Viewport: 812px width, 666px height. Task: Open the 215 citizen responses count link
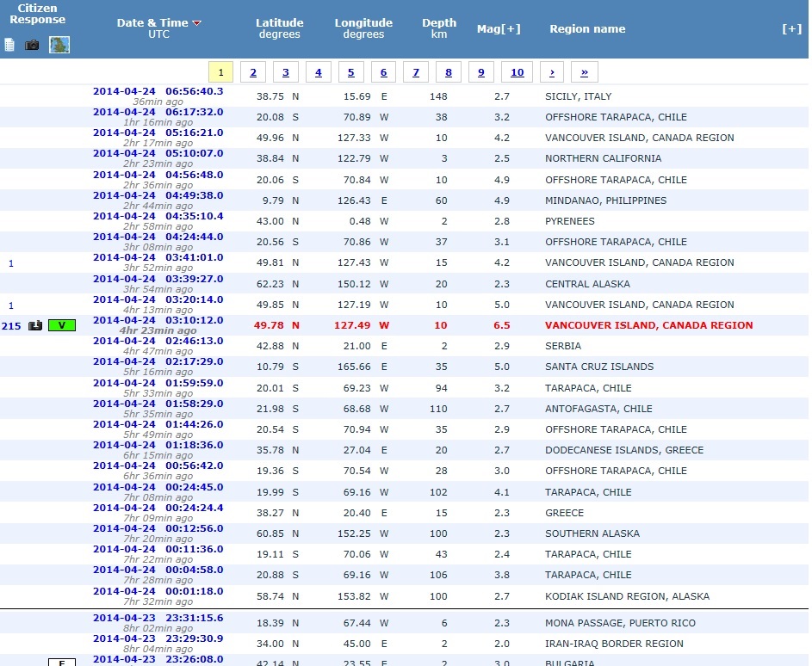(11, 325)
